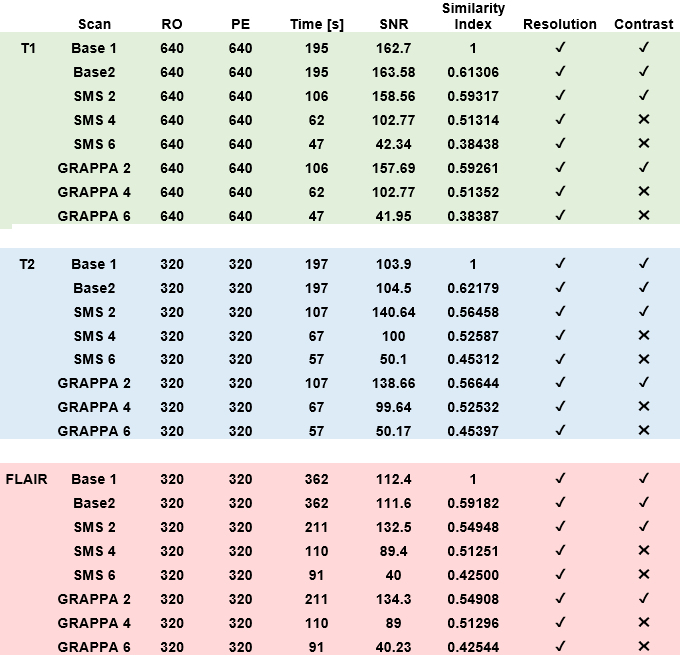
Task: Select the T2 SMS 2 SNR value 140.64
Action: pyautogui.click(x=395, y=312)
